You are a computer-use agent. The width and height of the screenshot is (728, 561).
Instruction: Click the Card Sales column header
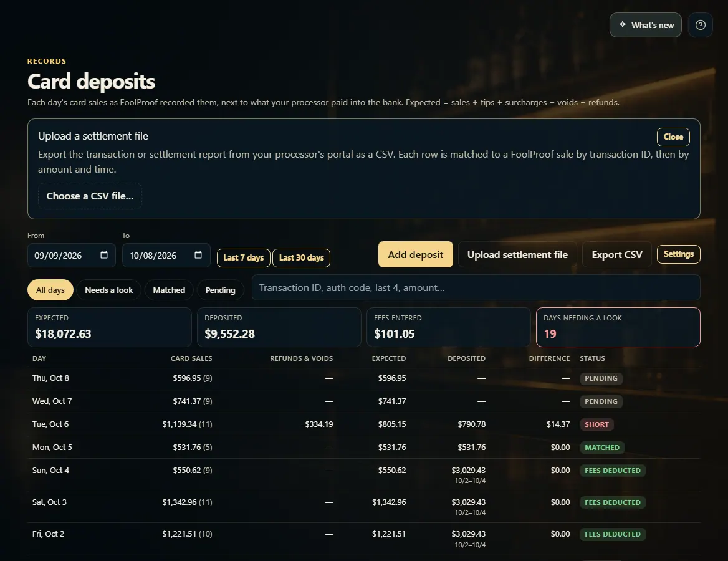point(191,358)
